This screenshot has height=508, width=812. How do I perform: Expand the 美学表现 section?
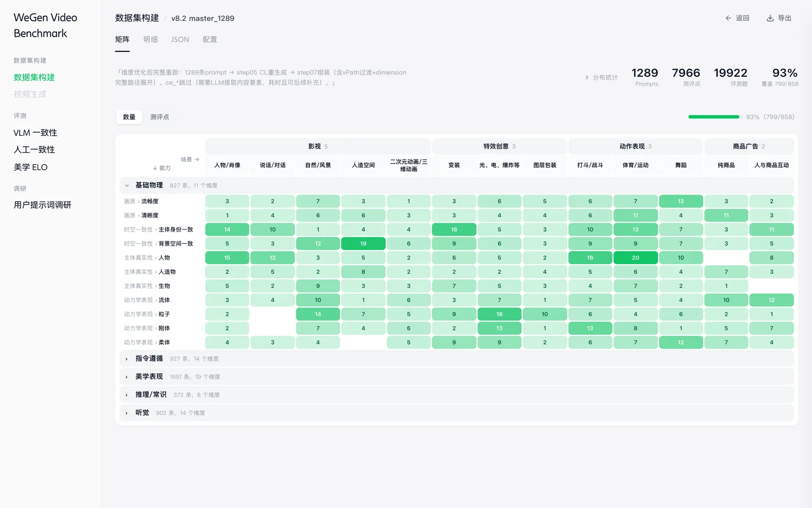[x=127, y=377]
